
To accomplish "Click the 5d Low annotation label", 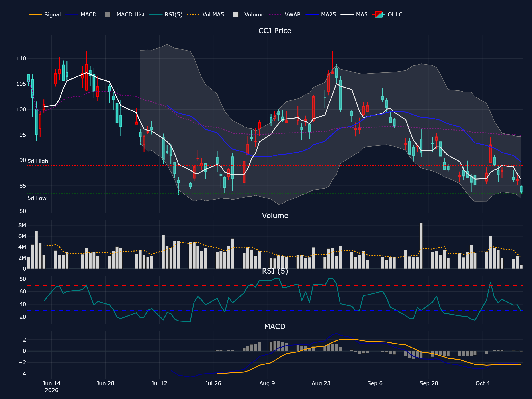I will pyautogui.click(x=37, y=198).
